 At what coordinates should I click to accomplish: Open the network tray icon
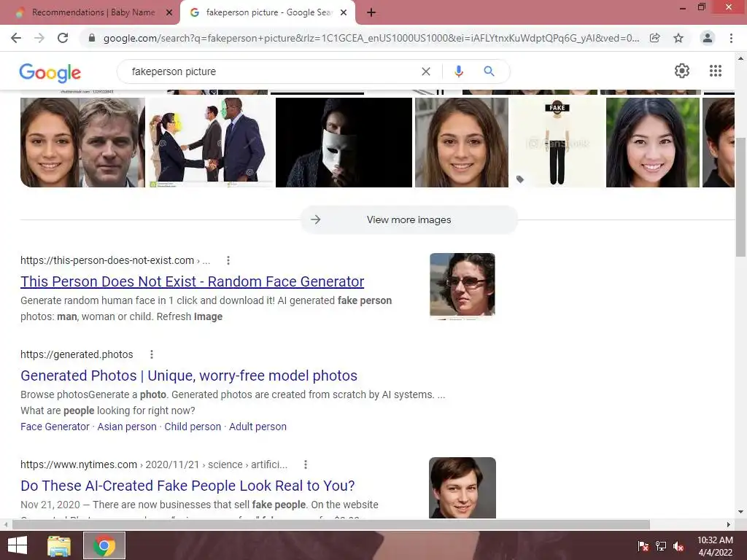click(661, 547)
